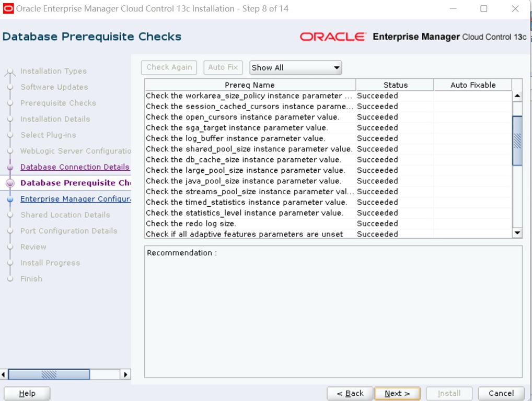
Task: Click the Install Progress step
Action: (x=50, y=263)
